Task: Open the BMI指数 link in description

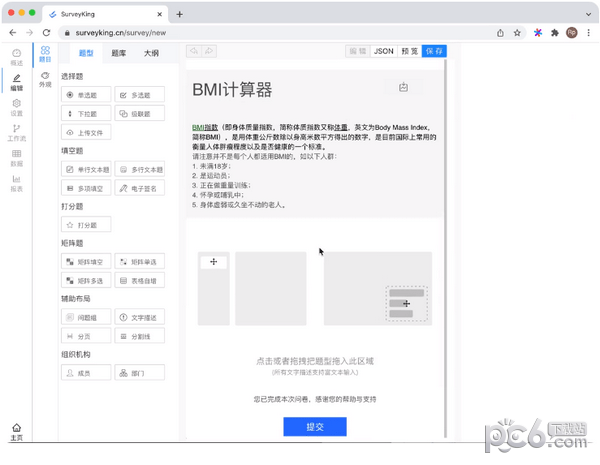Action: click(x=205, y=127)
